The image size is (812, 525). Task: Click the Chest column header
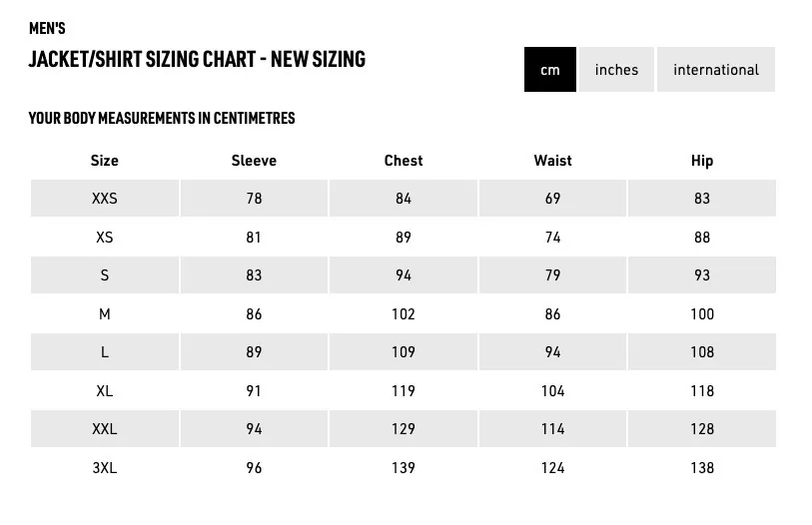point(404,161)
